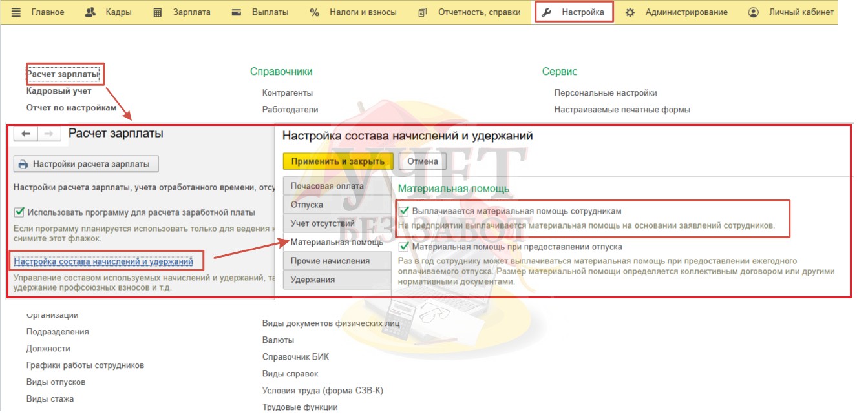Viewport: 868px width, 419px height.
Task: Open the Кадры section with people icon
Action: pyautogui.click(x=109, y=12)
